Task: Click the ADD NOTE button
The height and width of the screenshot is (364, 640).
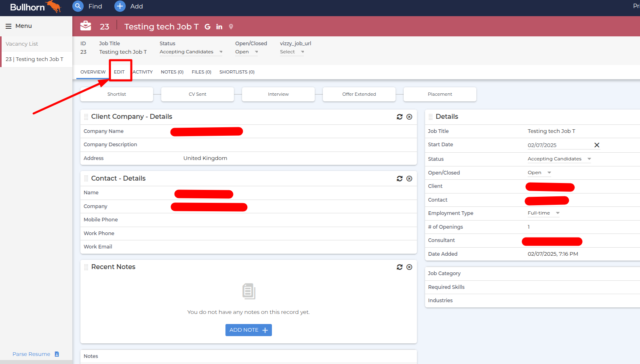Action: click(x=248, y=330)
